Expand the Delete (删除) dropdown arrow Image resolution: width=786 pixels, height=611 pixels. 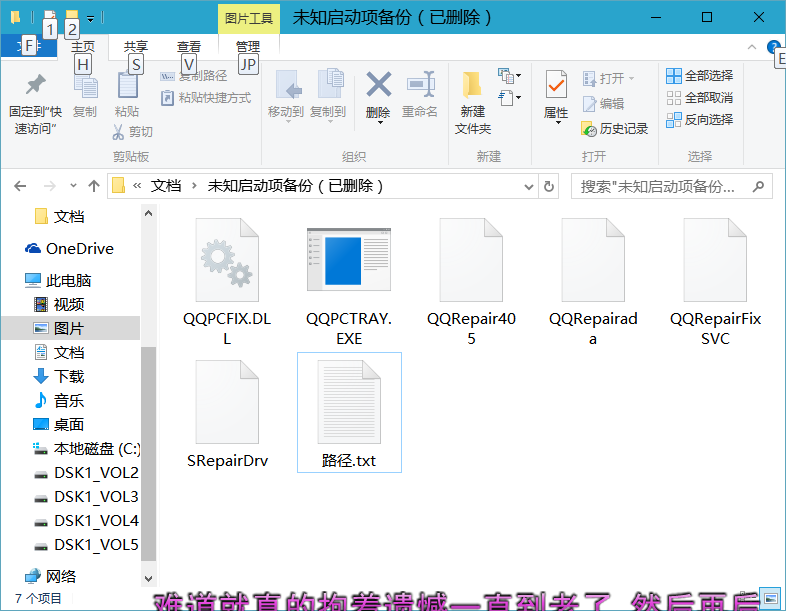pyautogui.click(x=380, y=122)
